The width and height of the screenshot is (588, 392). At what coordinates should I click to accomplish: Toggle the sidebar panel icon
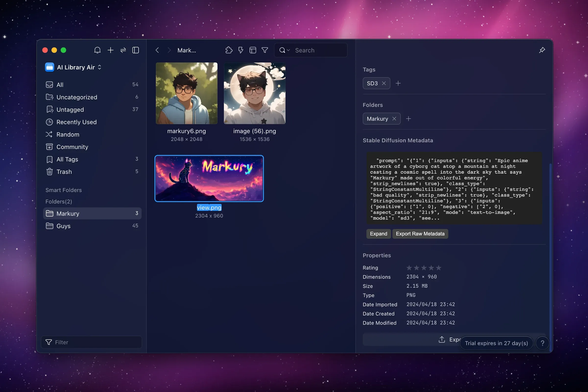135,50
